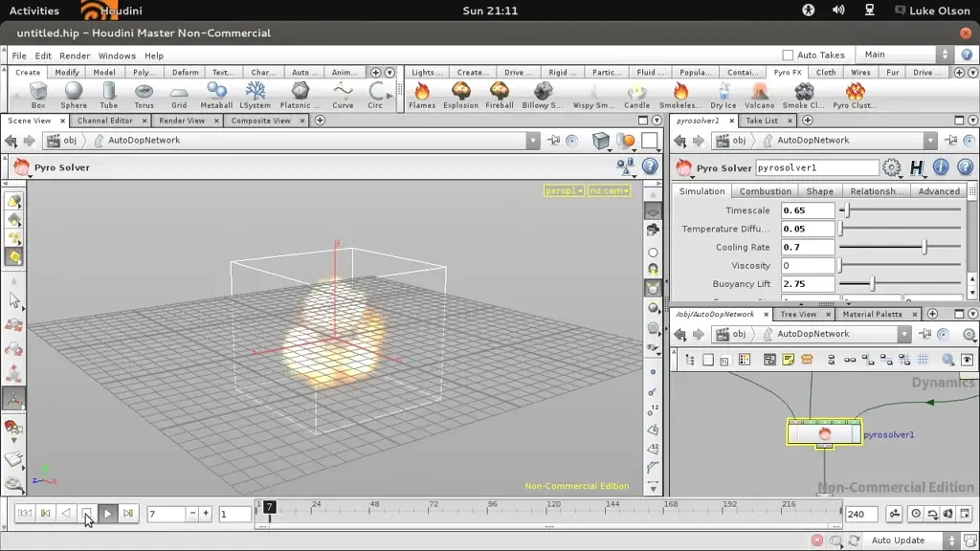Open the Advanced parameters tab
980x551 pixels.
[939, 191]
